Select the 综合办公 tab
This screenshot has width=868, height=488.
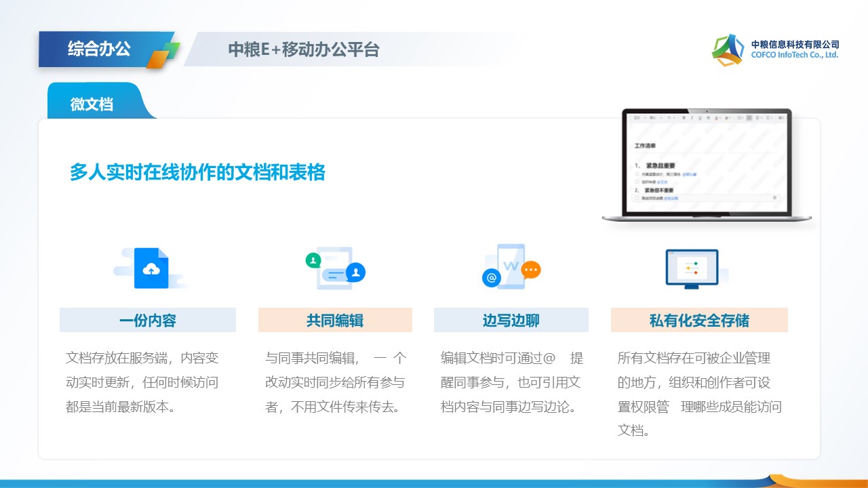[x=99, y=49]
